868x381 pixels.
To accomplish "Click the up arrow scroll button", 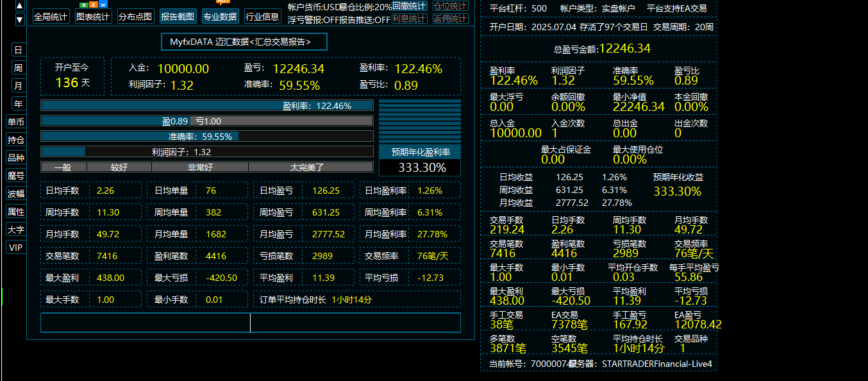I will (x=20, y=5).
